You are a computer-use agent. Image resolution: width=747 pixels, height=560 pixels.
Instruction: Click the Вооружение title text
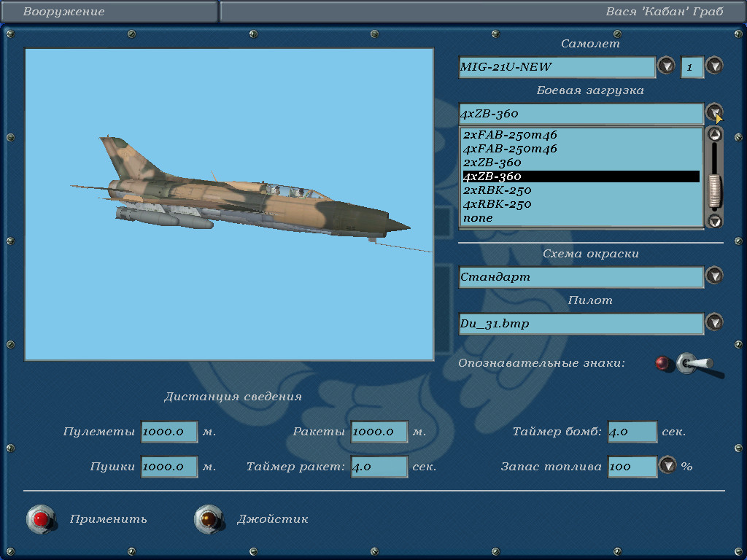click(64, 12)
